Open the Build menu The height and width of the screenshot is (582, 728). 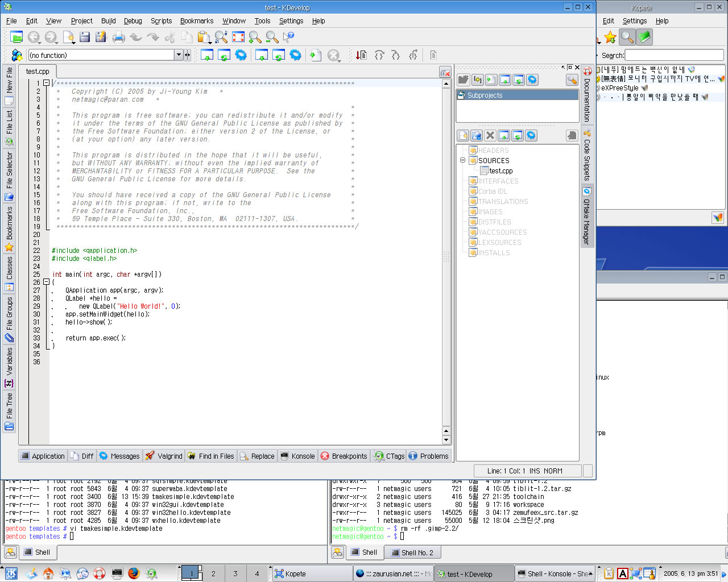[x=108, y=21]
